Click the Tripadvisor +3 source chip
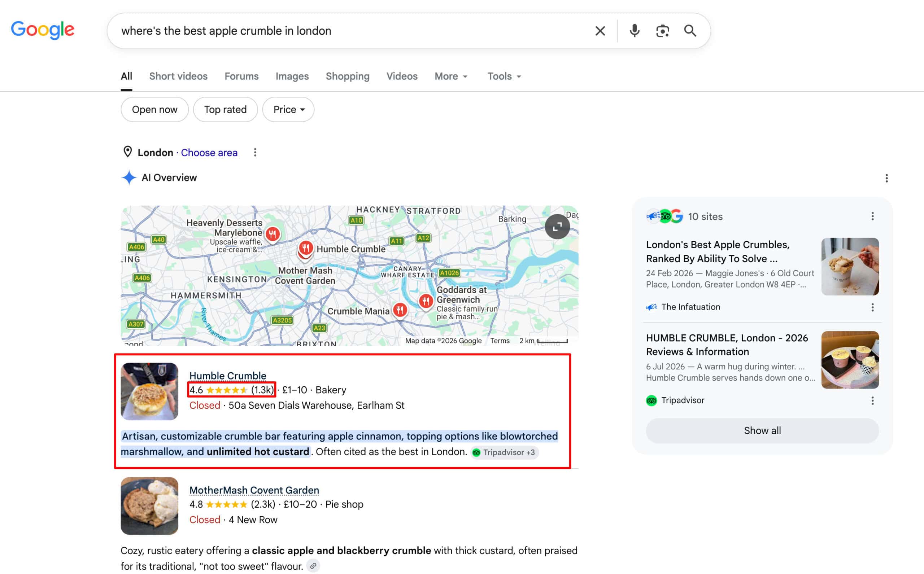The width and height of the screenshot is (924, 574). 504,452
